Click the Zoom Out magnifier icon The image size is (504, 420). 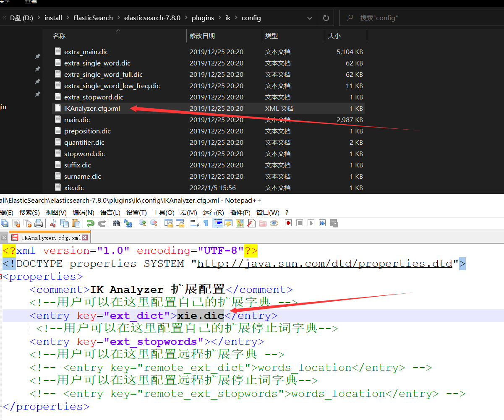(x=154, y=223)
